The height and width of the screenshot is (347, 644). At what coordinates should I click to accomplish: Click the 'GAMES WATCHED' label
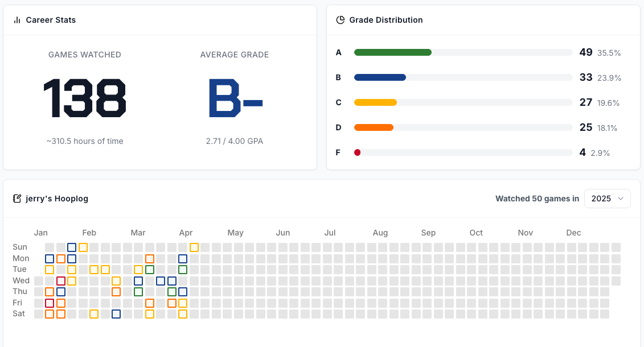85,55
